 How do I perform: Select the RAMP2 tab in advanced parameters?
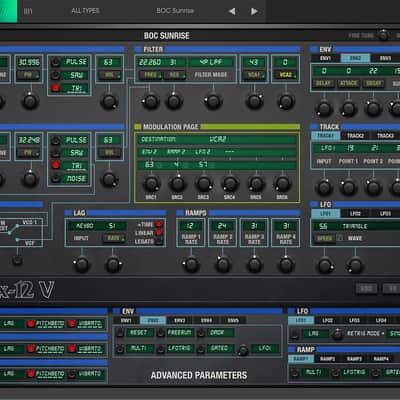[328, 359]
